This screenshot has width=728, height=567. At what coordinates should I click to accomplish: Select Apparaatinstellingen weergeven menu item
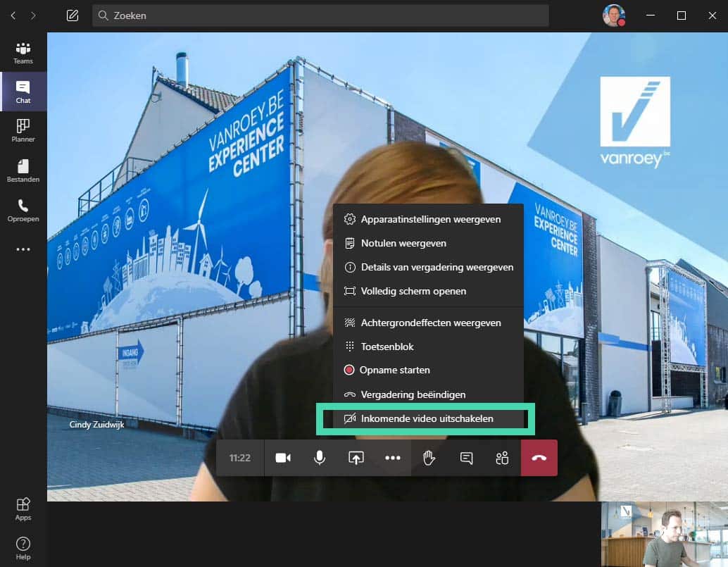(x=428, y=219)
